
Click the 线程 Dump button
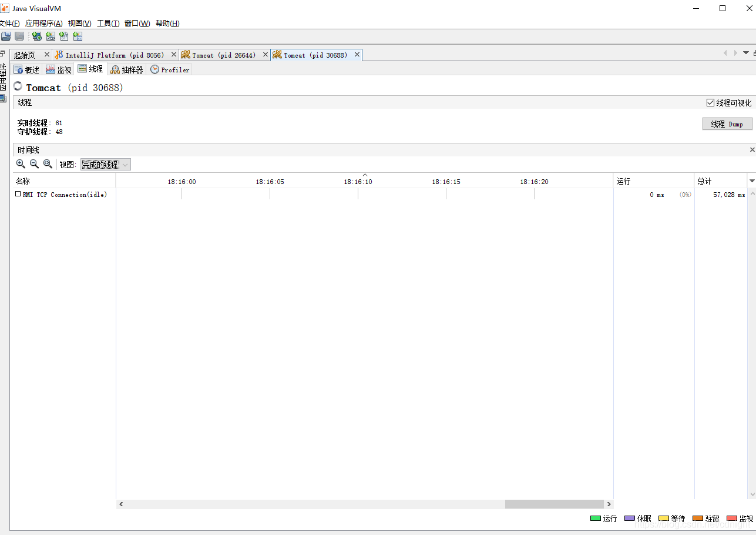pyautogui.click(x=727, y=124)
